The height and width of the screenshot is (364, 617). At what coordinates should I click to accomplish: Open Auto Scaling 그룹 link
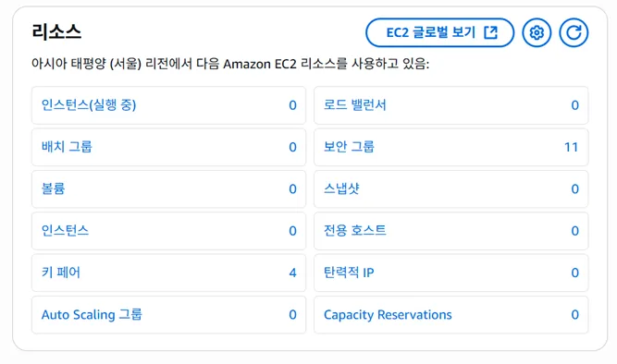[x=92, y=314]
